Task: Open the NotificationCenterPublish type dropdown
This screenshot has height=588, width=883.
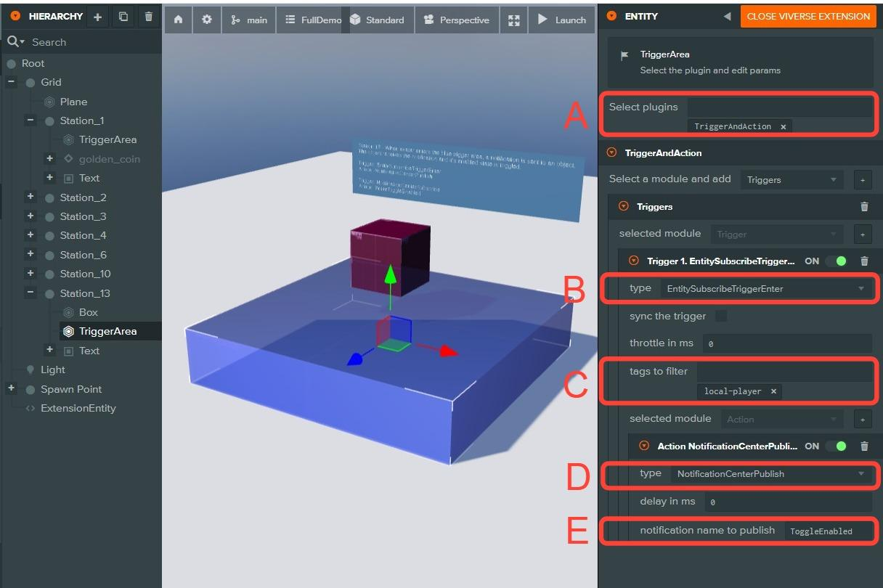Action: click(x=770, y=474)
